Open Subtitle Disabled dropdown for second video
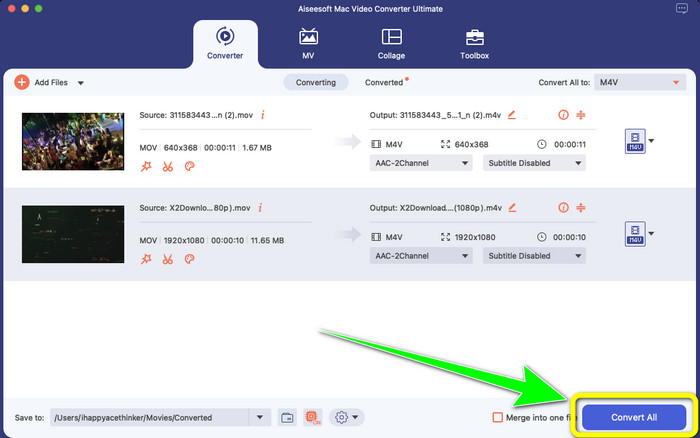Viewport: 700px width, 438px height. (534, 256)
